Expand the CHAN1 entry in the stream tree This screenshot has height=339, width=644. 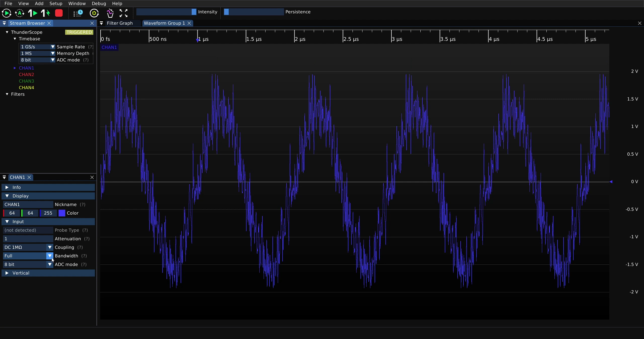tap(15, 68)
